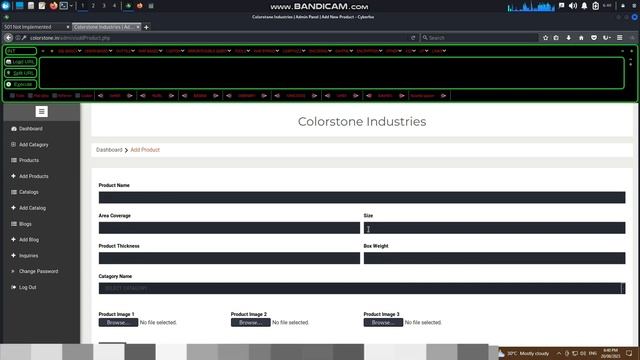Bookmark this page with the star icon
Screen dimensions: 640x360
[x=545, y=38]
